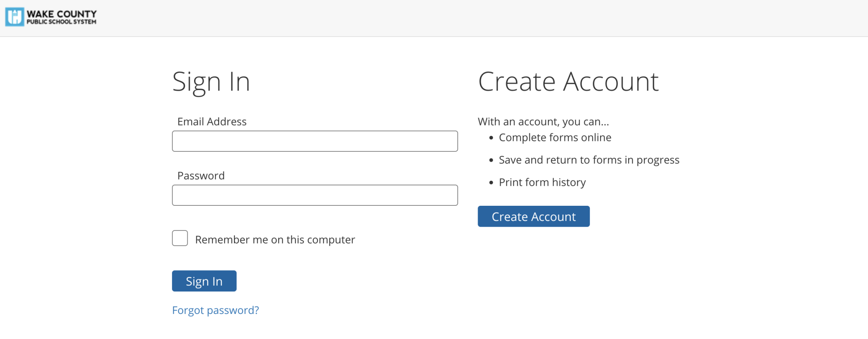Enable the Remember me checkbox
The height and width of the screenshot is (339, 868).
pyautogui.click(x=180, y=238)
